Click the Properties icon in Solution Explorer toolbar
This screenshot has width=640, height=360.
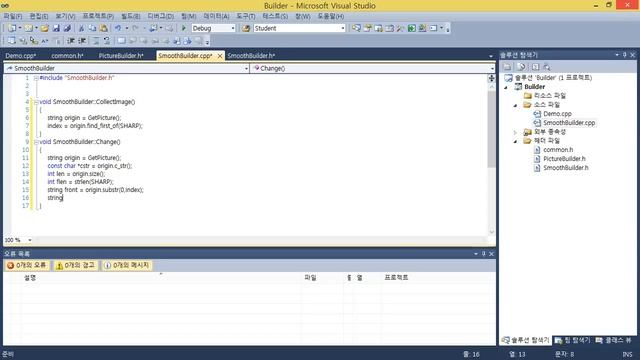(x=507, y=67)
